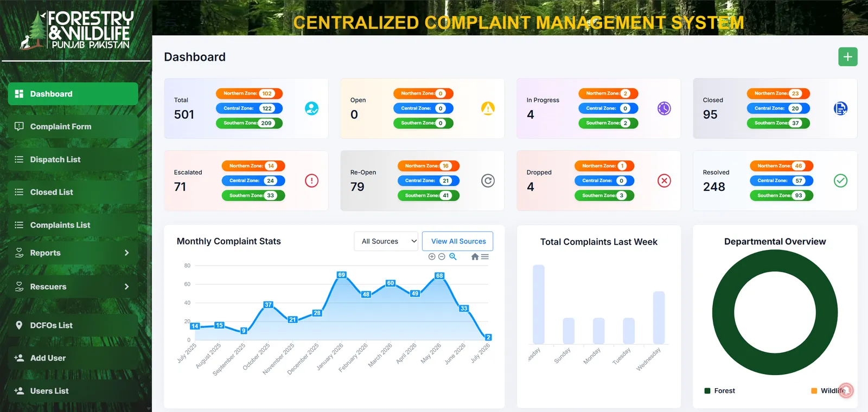Click Central Zone 57 badge on Resolved card
The height and width of the screenshot is (412, 868).
coord(781,181)
